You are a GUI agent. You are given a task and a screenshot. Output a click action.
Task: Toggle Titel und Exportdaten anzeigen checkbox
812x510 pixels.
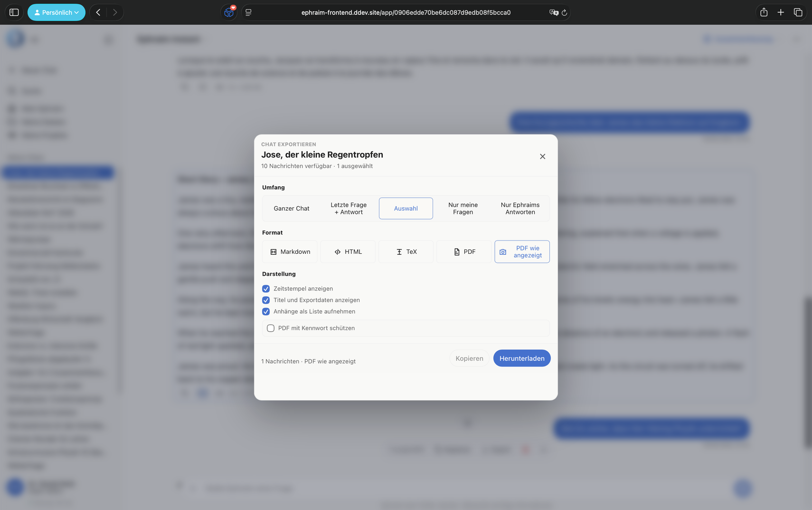(x=266, y=300)
